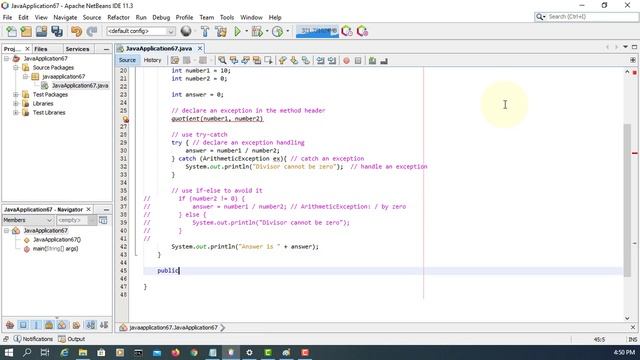
Task: Click the memory usage bar in the toolbar
Action: pos(317,31)
